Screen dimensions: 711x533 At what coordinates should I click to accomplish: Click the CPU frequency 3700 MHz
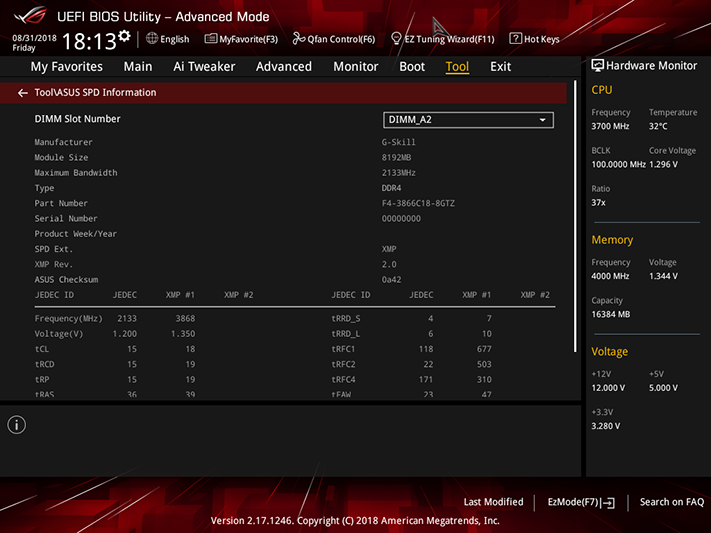pos(610,126)
